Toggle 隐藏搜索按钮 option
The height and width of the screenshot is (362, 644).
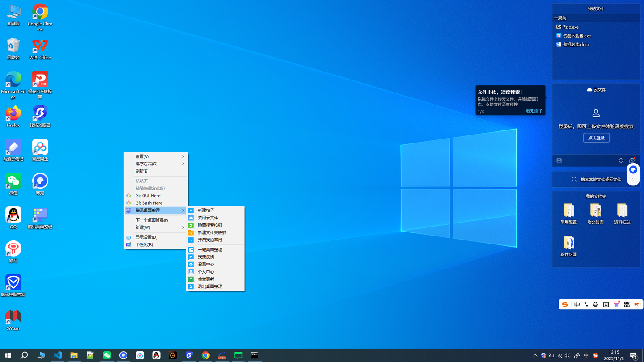click(210, 225)
